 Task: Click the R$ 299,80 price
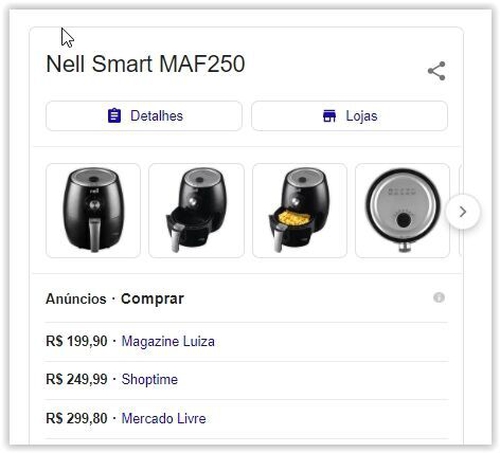click(x=77, y=418)
